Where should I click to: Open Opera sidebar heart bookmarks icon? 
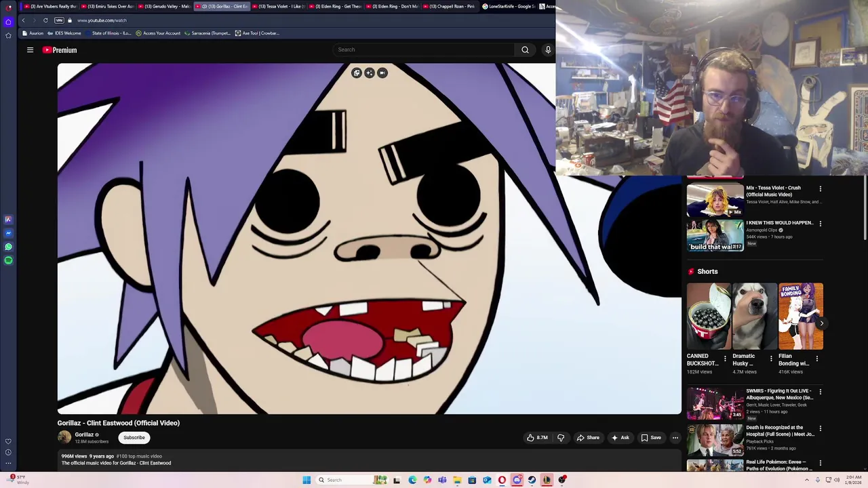pyautogui.click(x=8, y=441)
